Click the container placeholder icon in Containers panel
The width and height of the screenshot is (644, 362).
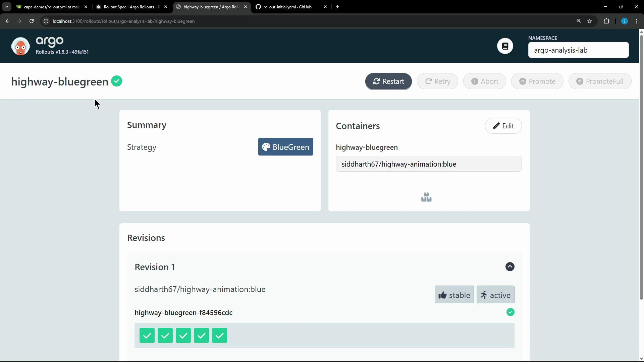pyautogui.click(x=426, y=197)
